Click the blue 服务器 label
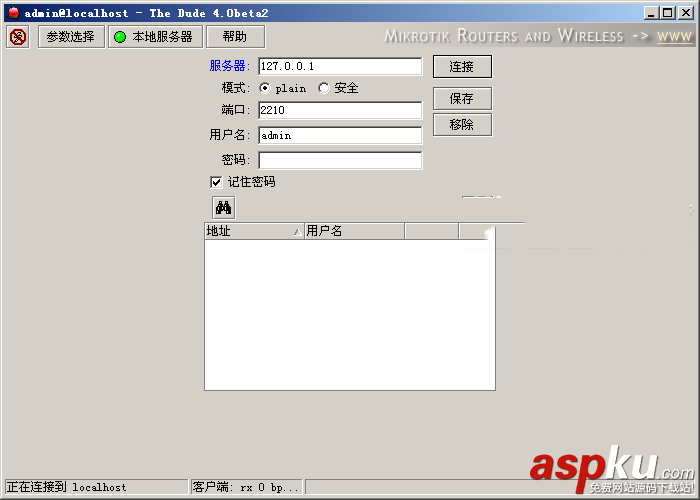 [x=229, y=66]
